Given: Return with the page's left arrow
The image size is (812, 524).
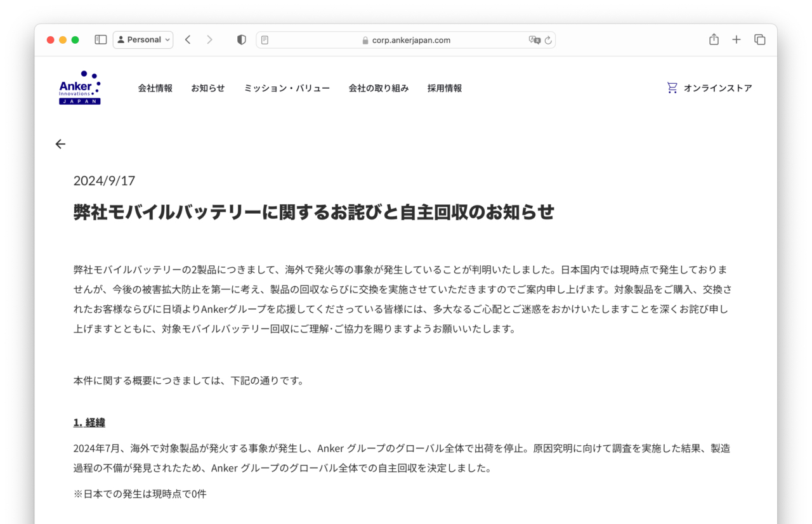Looking at the screenshot, I should (60, 144).
